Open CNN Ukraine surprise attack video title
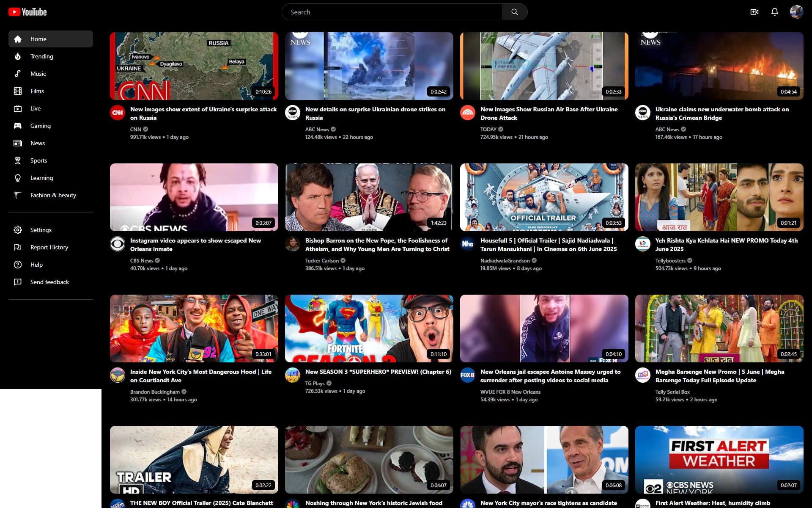812x508 pixels. pos(203,113)
